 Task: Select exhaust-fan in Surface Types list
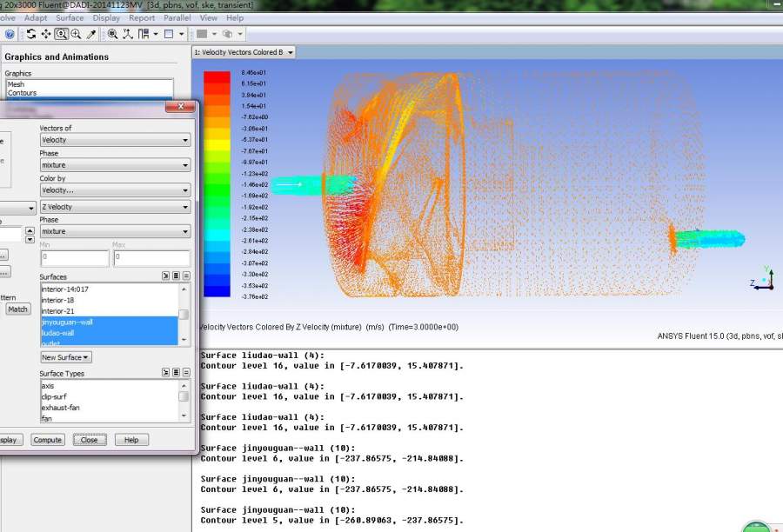59,407
